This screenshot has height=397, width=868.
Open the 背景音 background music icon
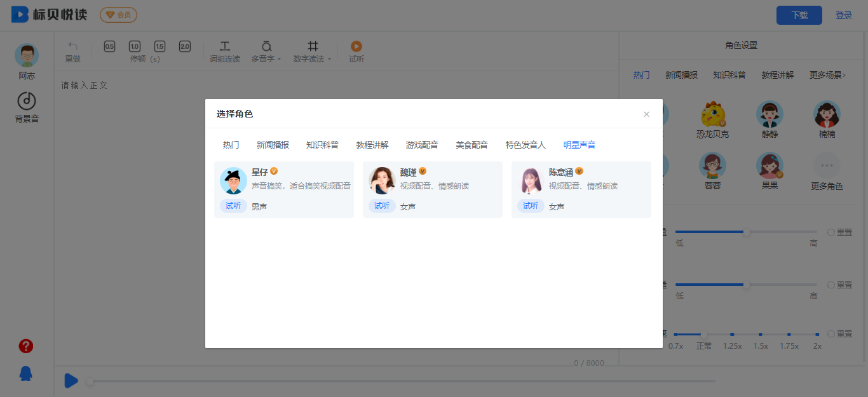(x=27, y=101)
